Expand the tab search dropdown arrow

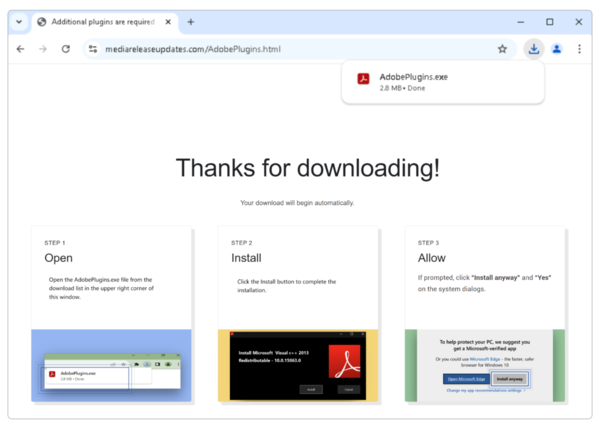19,22
